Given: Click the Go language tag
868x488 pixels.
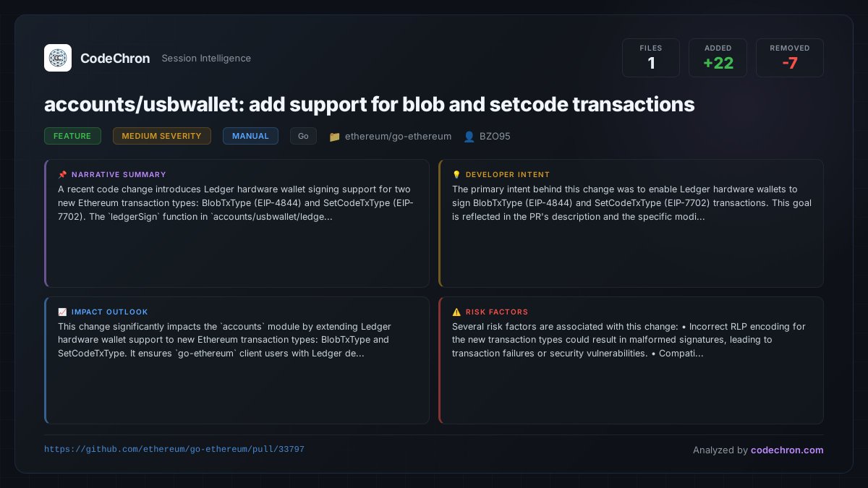Looking at the screenshot, I should click(x=303, y=136).
